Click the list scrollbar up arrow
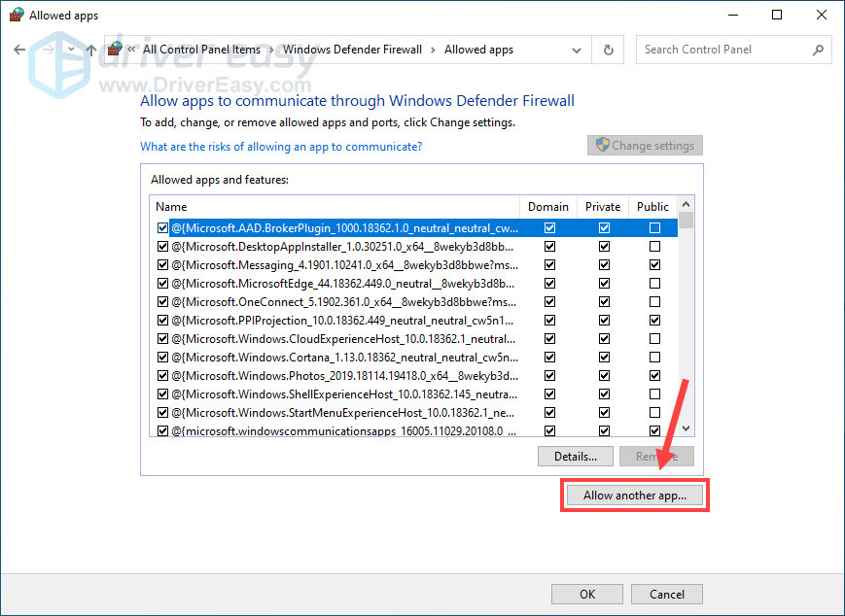This screenshot has height=616, width=845. 687,204
